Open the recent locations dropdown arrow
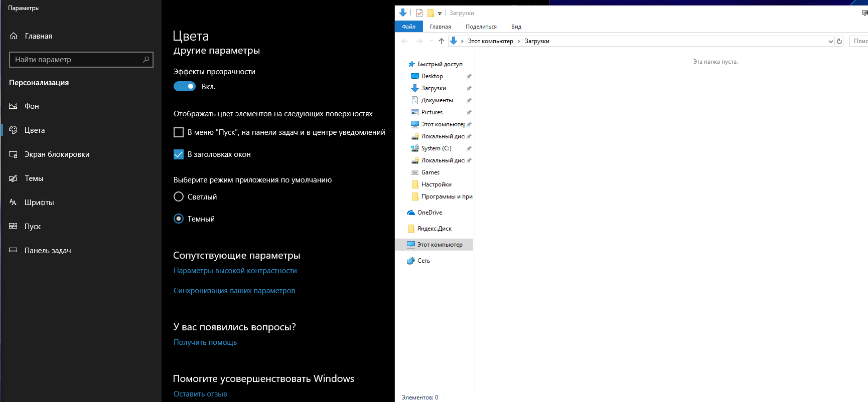 coord(431,41)
